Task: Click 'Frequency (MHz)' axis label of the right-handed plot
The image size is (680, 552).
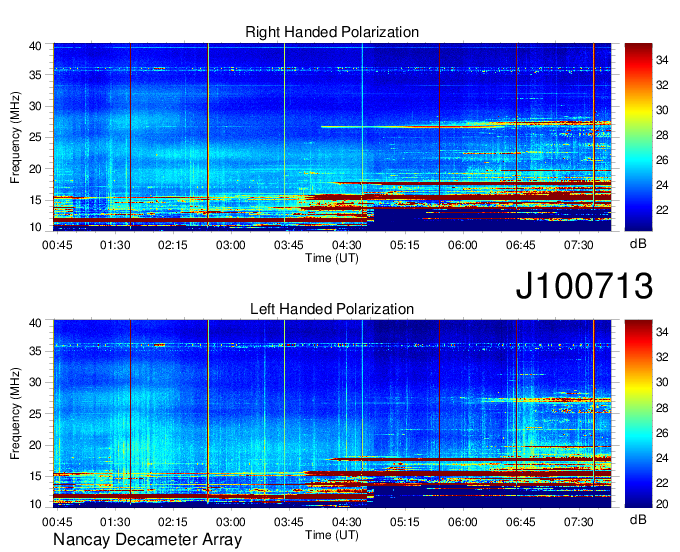Action: [x=15, y=137]
